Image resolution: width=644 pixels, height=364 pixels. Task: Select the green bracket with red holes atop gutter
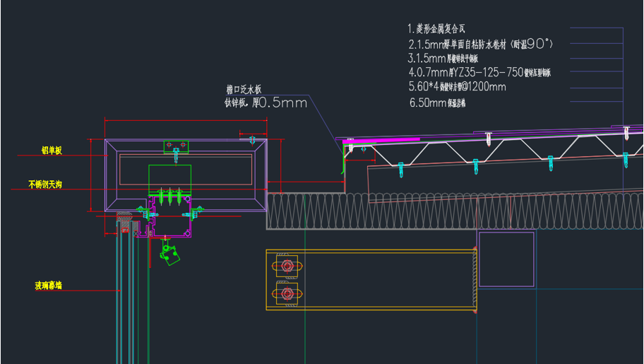coord(178,146)
